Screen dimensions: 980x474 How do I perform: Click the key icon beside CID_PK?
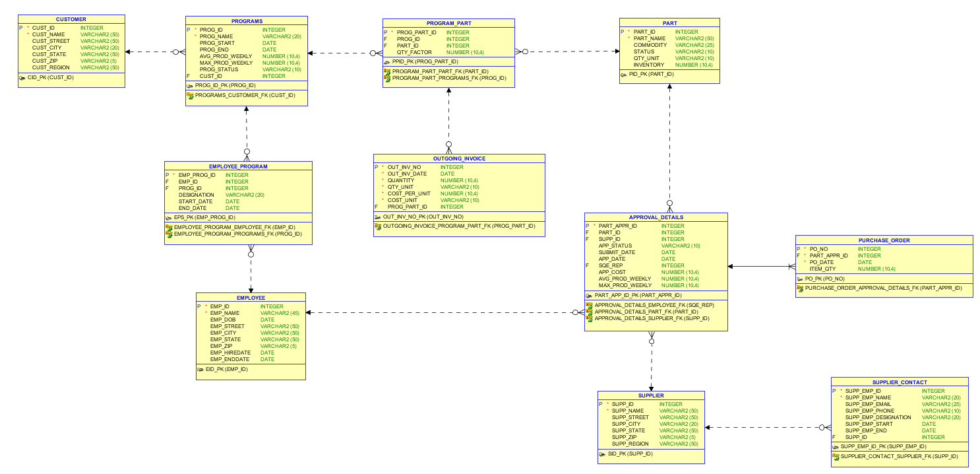pyautogui.click(x=23, y=77)
